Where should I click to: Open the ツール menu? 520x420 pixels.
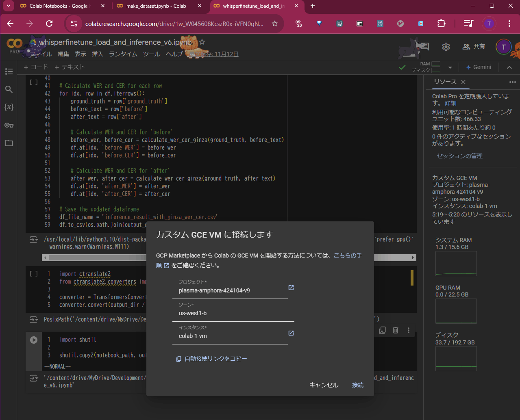pos(152,54)
